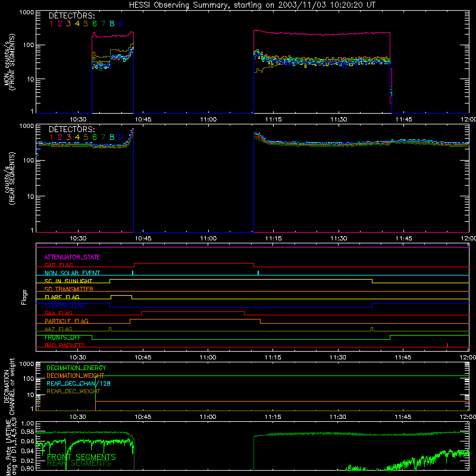
Task: Click the vertical Flags axis label
Action: click(24, 297)
